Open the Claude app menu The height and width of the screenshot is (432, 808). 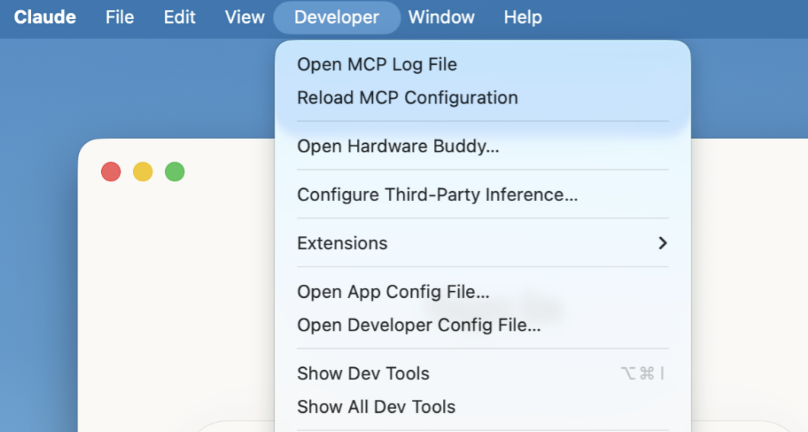coord(45,17)
